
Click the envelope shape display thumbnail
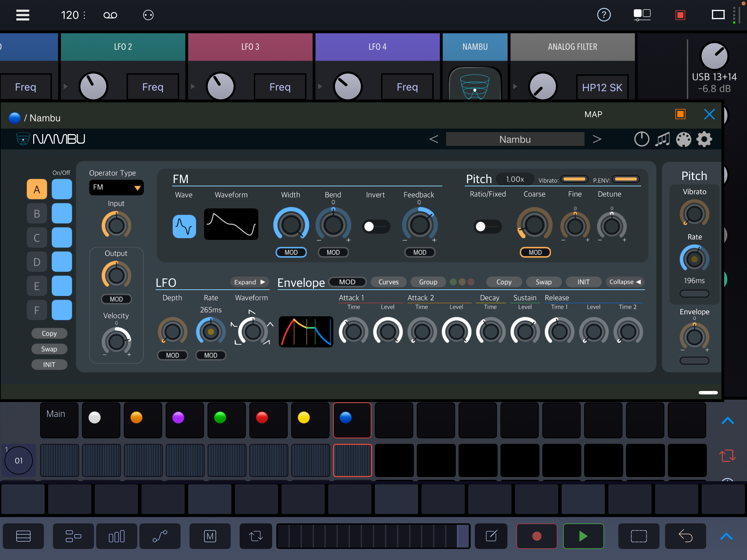[x=306, y=332]
